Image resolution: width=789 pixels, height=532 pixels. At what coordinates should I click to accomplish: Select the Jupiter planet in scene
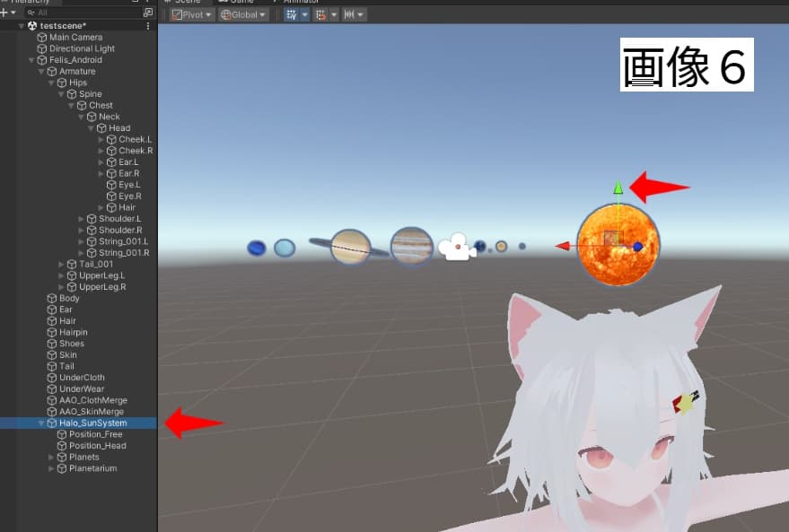pos(412,246)
